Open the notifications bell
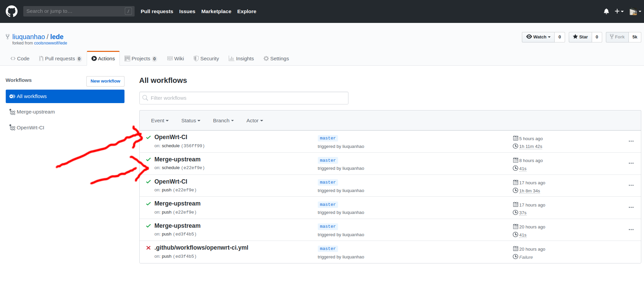Viewport: 644px width, 284px height. point(606,11)
